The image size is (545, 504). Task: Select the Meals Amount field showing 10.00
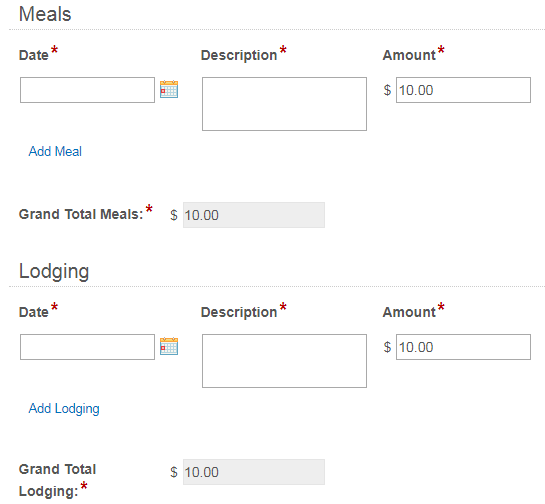pyautogui.click(x=463, y=90)
